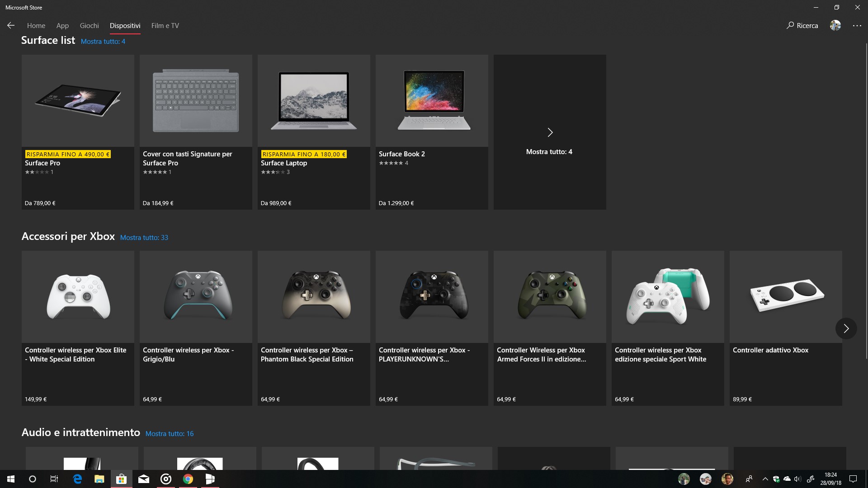Advance the Xbox accessories carousel with right chevron
Image resolution: width=868 pixels, height=488 pixels.
point(846,328)
